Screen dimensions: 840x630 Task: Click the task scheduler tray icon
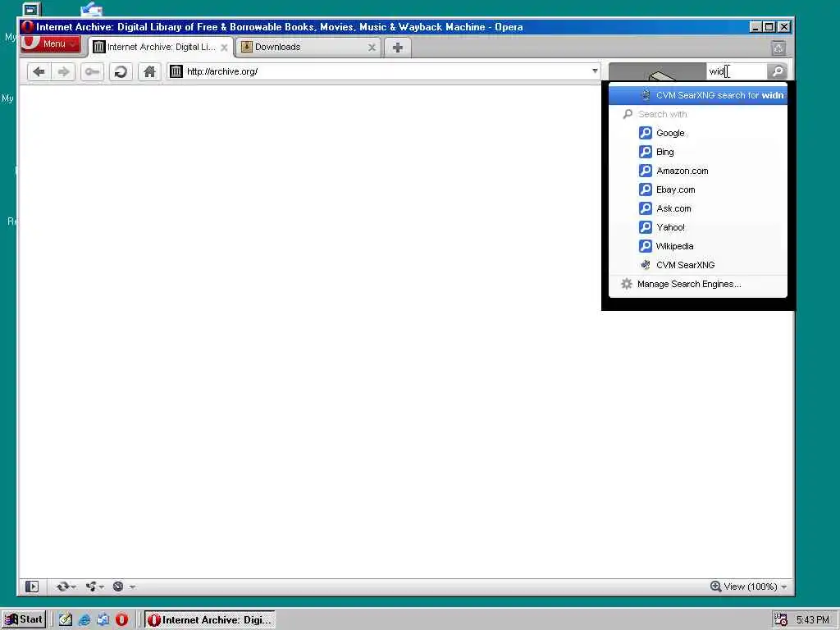point(781,620)
